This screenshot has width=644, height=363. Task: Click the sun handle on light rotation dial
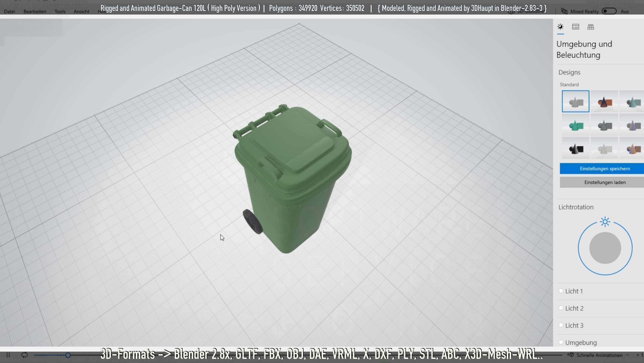click(x=605, y=222)
